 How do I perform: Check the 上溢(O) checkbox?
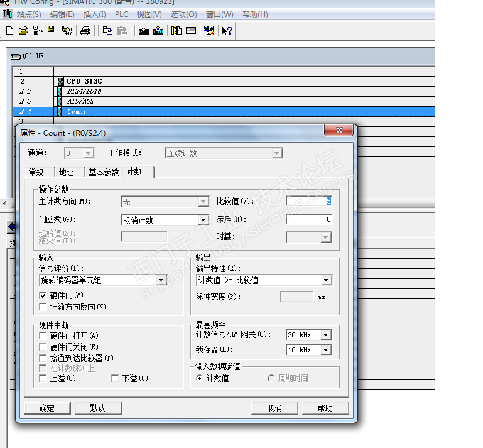click(43, 378)
